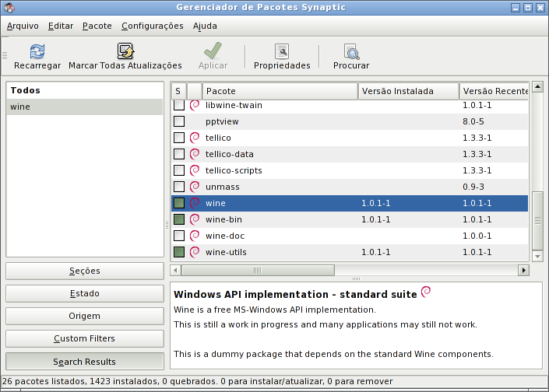Click Debian swirl icon in selected wine row
The height and width of the screenshot is (392, 549).
[x=195, y=203]
